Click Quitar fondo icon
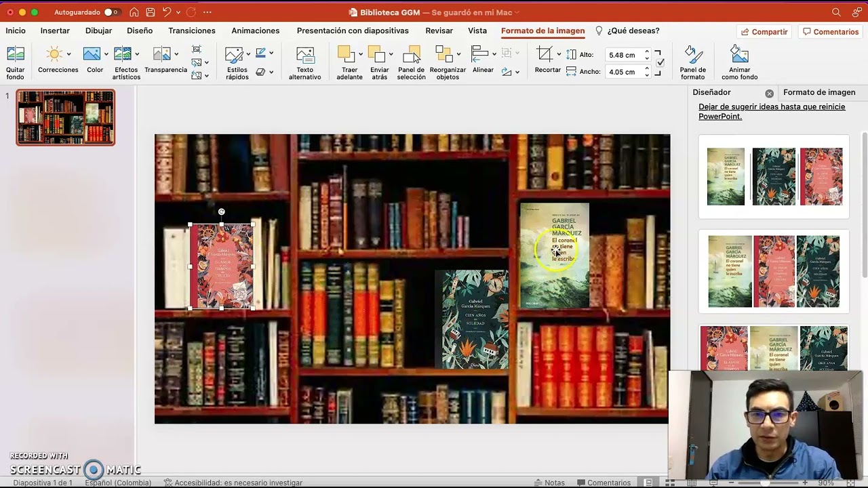The width and height of the screenshot is (868, 488). pyautogui.click(x=15, y=55)
